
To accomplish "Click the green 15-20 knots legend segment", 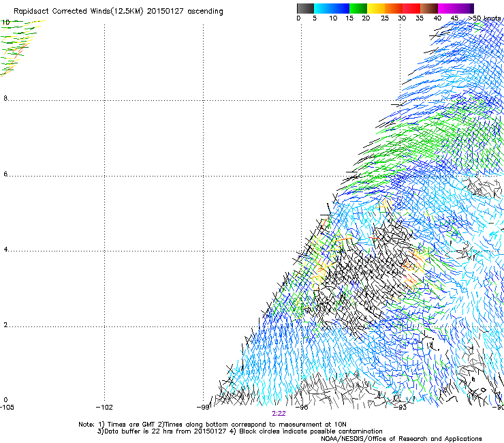I will (x=358, y=8).
